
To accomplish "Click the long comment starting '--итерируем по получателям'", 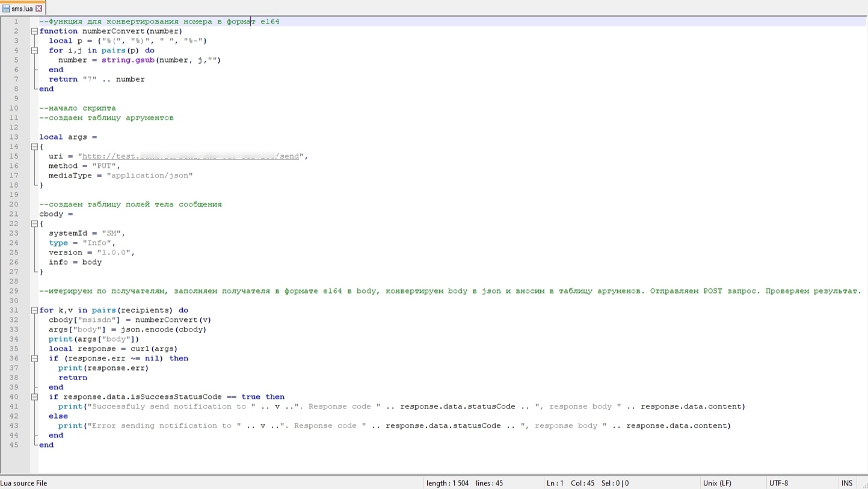I will [451, 291].
